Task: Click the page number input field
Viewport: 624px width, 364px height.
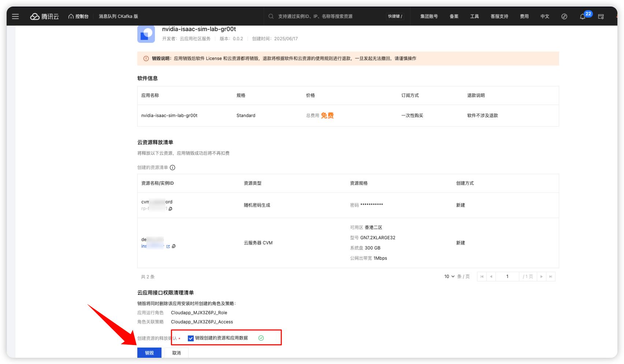Action: pos(507,277)
